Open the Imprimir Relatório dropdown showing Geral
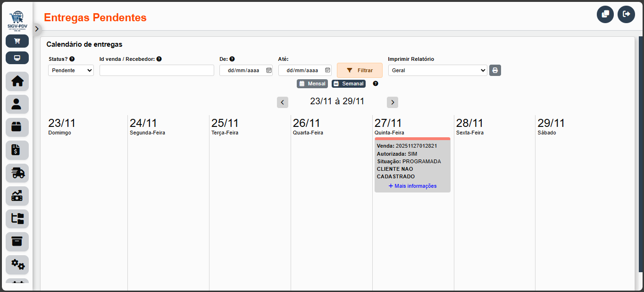Image resolution: width=644 pixels, height=292 pixels. (x=437, y=70)
